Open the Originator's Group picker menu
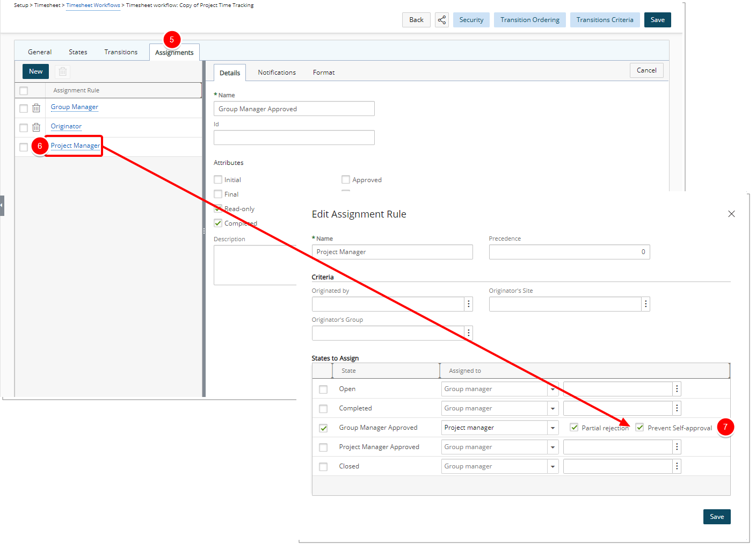Viewport: 756px width, 549px height. (469, 333)
